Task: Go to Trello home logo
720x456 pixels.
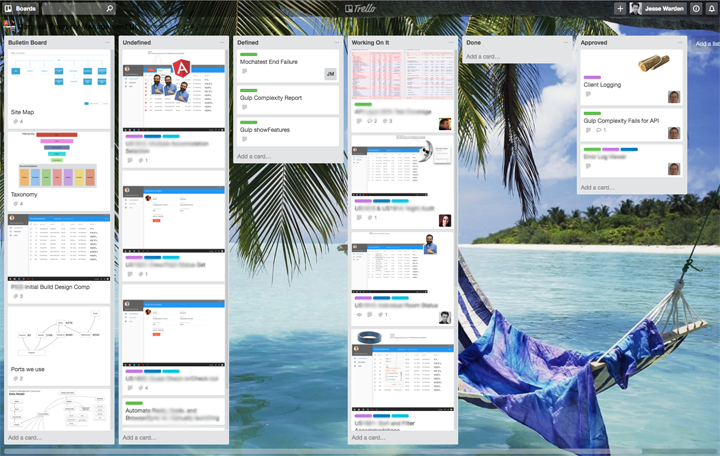Action: coord(360,8)
